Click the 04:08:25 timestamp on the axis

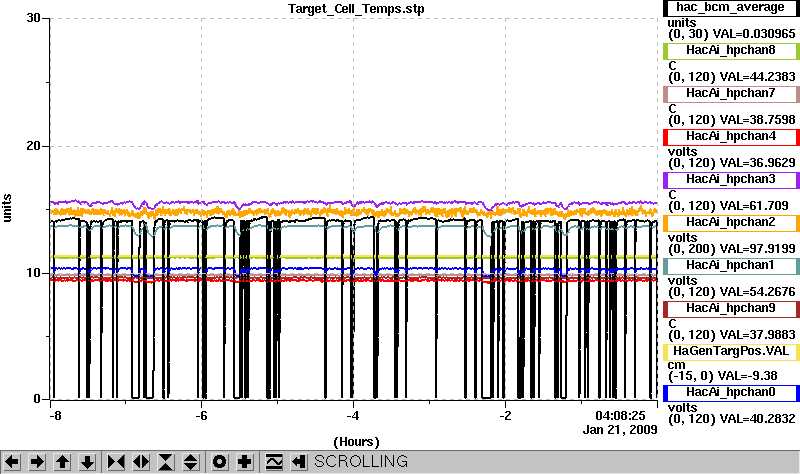pos(620,416)
